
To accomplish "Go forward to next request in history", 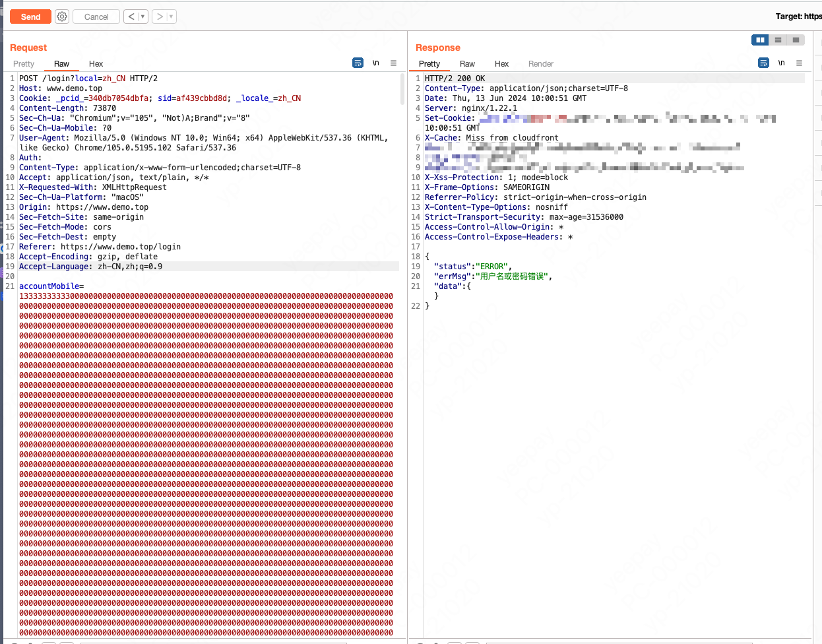I will click(x=160, y=16).
